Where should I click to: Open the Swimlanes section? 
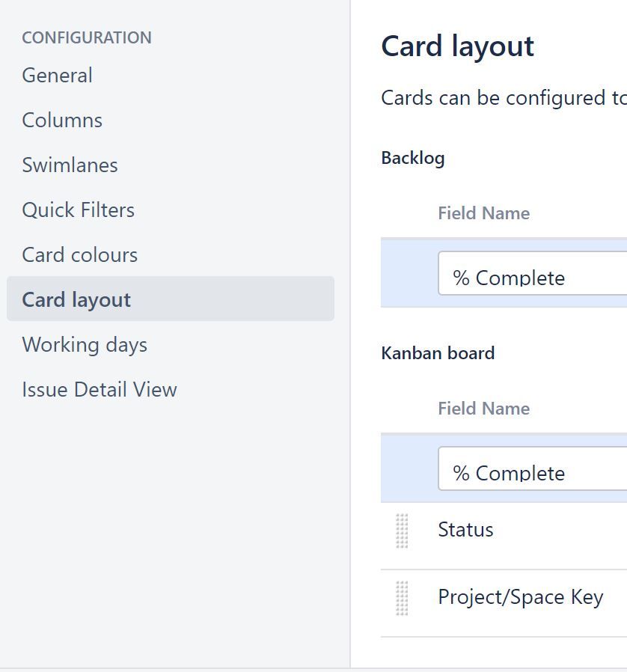pyautogui.click(x=70, y=165)
